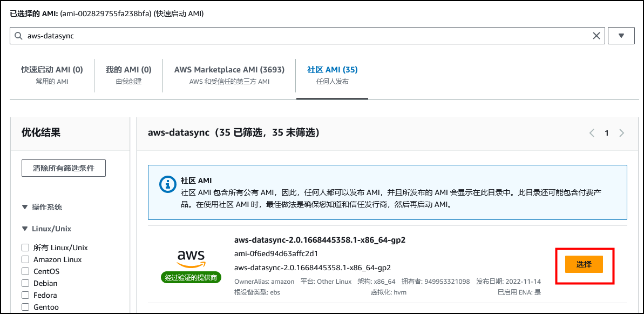Toggle the Fedora filter checkbox
The image size is (644, 314).
tap(25, 296)
